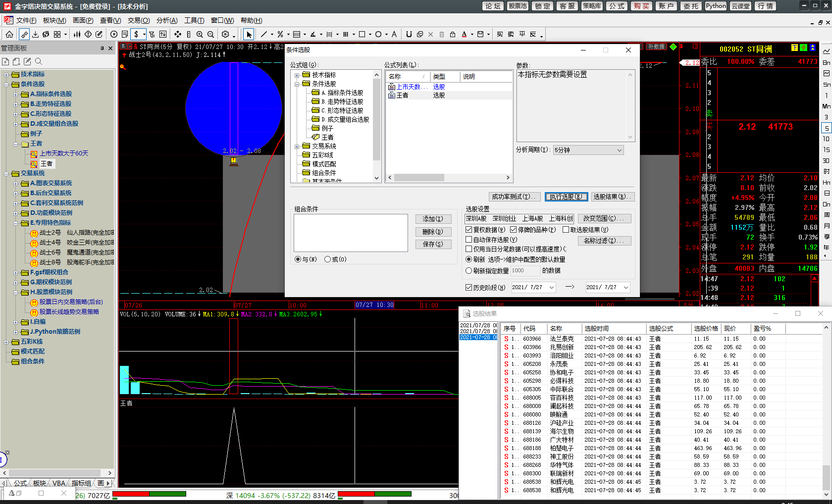Expand 交易系统 in the 公式组 tree
This screenshot has height=504, width=832.
pos(297,147)
